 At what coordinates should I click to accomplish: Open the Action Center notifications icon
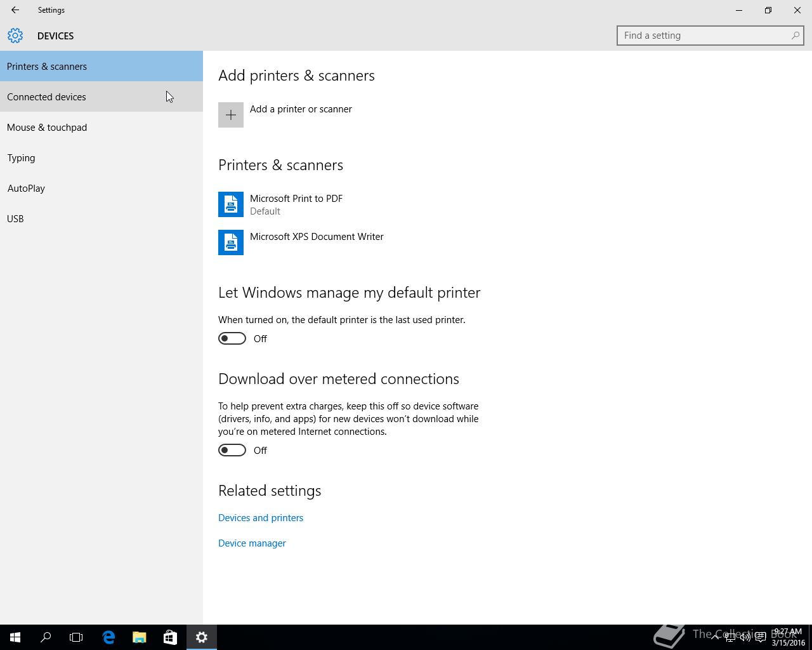pyautogui.click(x=761, y=637)
